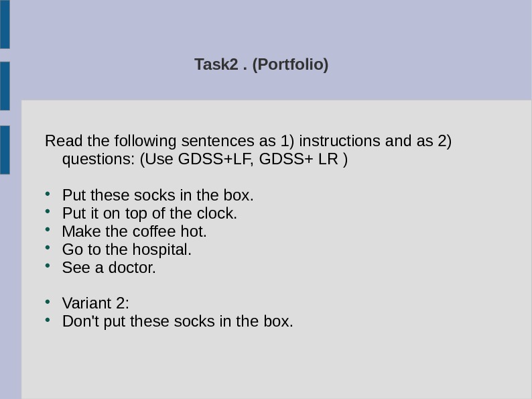Select the sentence starting with "Don't put these socks"

click(x=178, y=321)
